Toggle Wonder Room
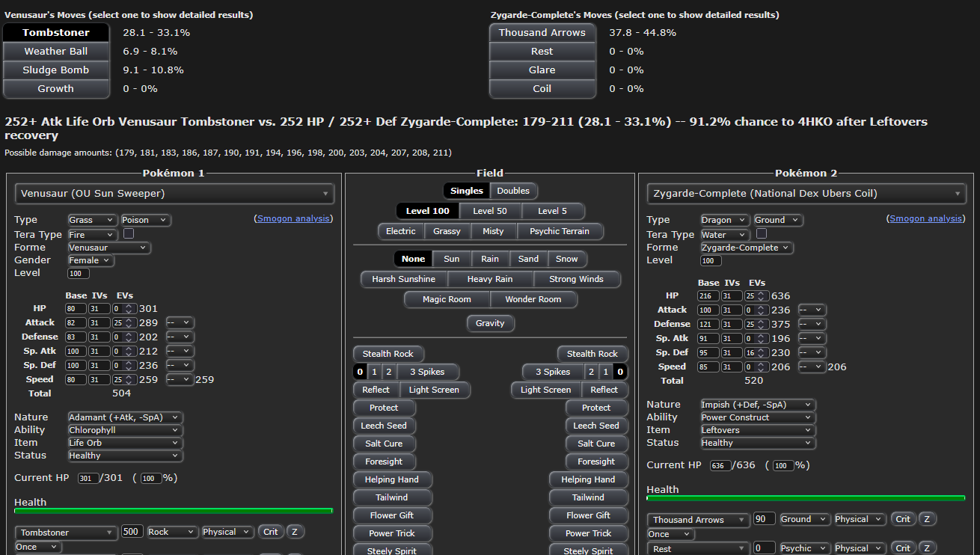This screenshot has height=555, width=980. pos(533,299)
